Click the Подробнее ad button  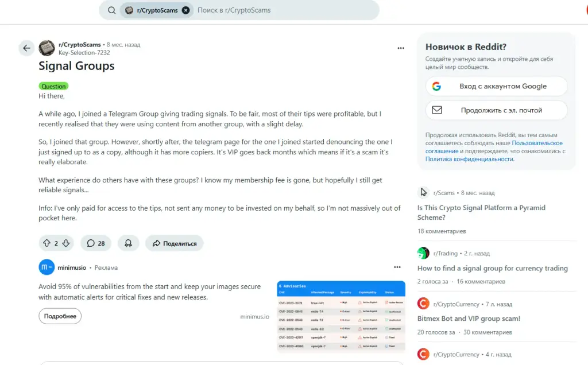pyautogui.click(x=60, y=316)
